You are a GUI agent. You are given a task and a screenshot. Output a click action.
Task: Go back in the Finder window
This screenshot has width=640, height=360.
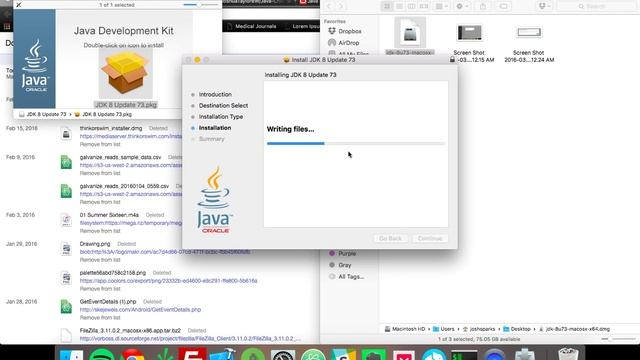[x=329, y=6]
